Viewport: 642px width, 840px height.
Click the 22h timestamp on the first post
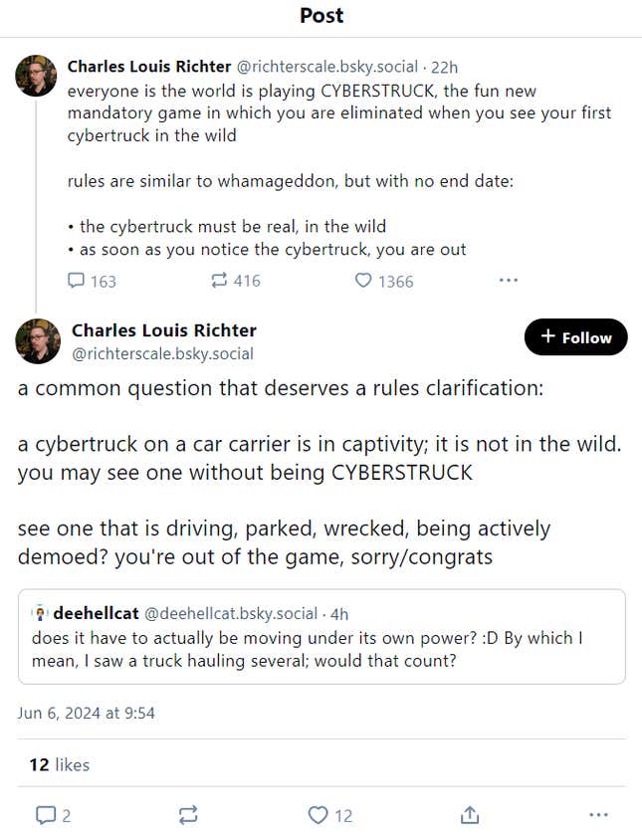click(x=444, y=67)
